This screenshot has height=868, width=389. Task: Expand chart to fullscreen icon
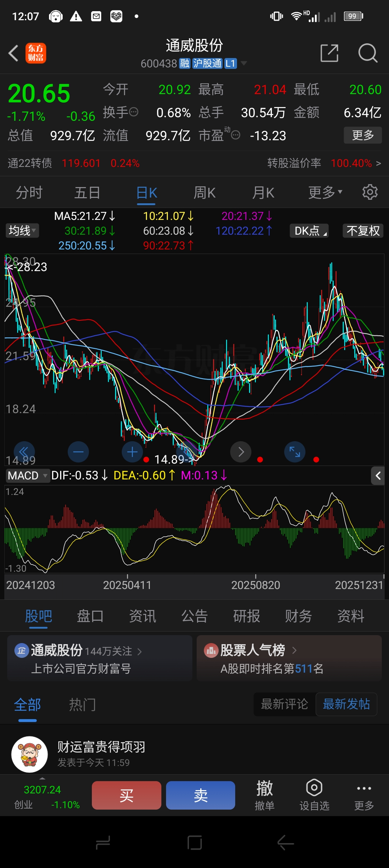295,452
